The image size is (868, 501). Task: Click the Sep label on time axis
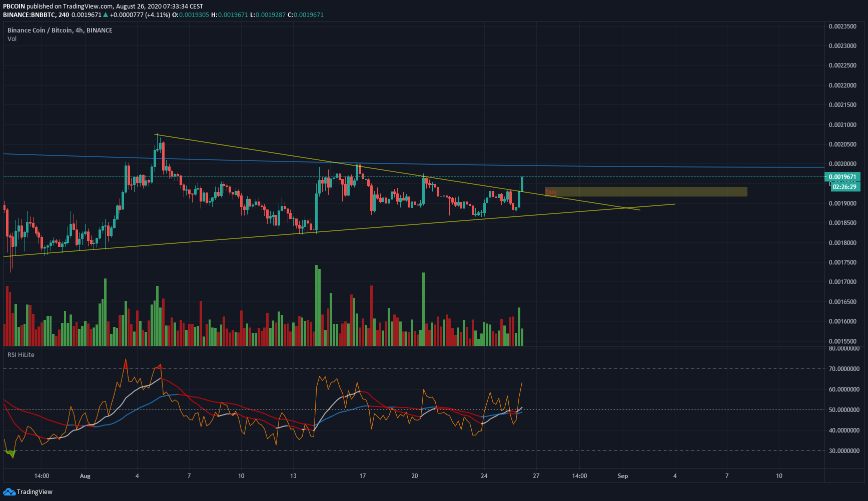tap(623, 475)
